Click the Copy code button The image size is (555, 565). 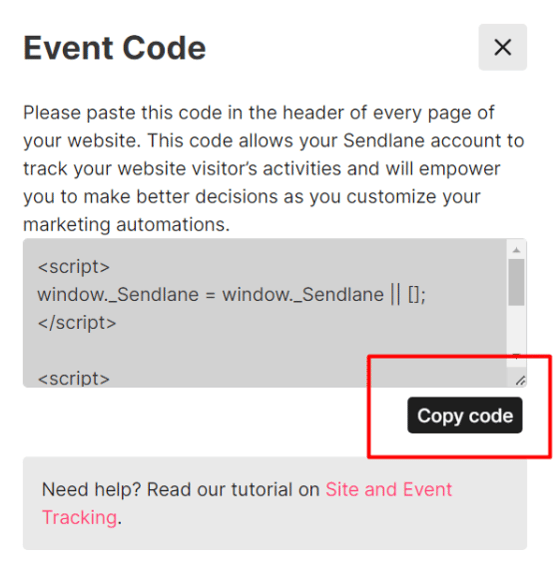pyautogui.click(x=465, y=415)
